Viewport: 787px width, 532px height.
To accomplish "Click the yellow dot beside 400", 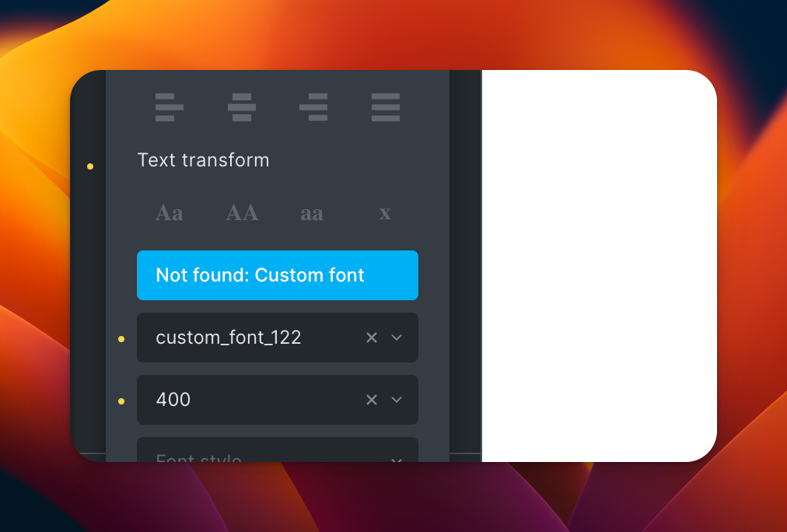I will pos(121,401).
